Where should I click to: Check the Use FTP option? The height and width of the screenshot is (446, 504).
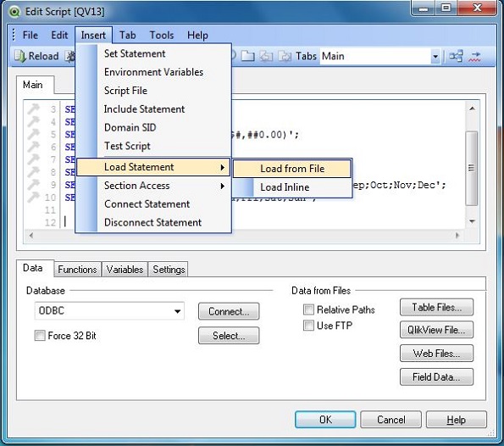tap(308, 326)
